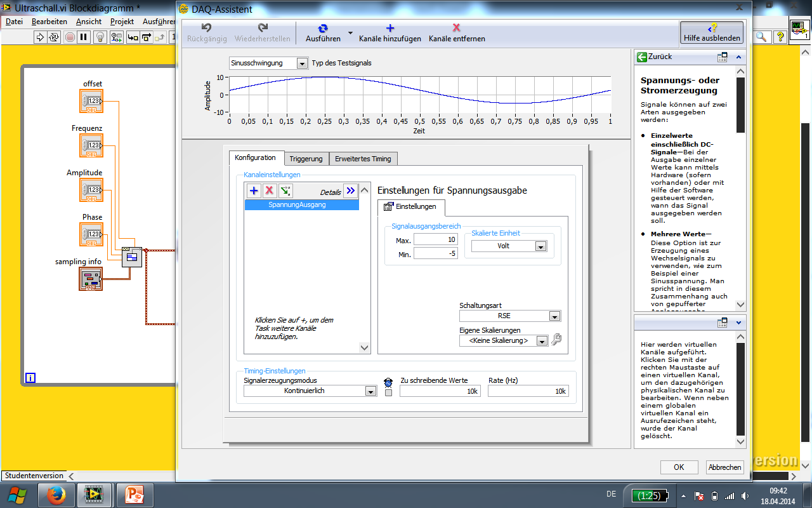Open the Datei menu

pyautogui.click(x=14, y=22)
